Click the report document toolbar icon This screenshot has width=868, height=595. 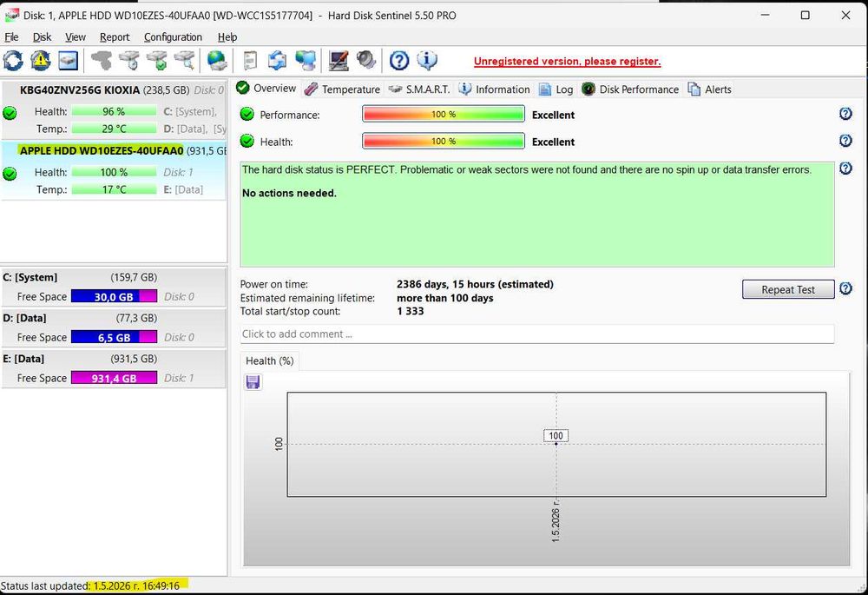(x=250, y=61)
